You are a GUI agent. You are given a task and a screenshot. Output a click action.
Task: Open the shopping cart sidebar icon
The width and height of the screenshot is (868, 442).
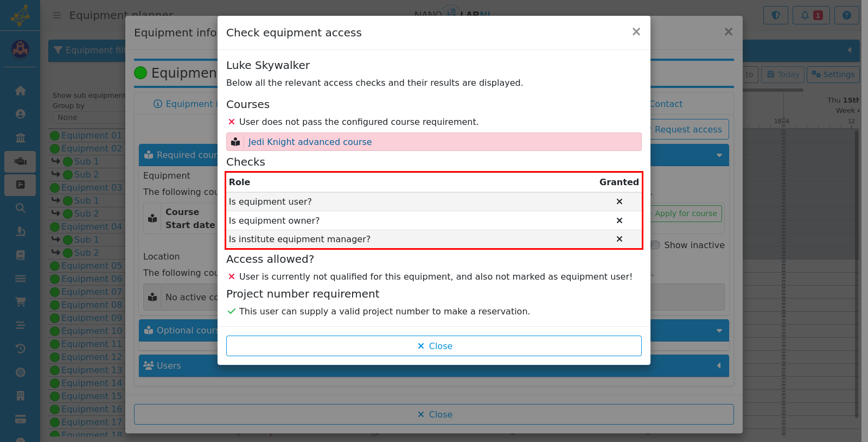pos(21,302)
